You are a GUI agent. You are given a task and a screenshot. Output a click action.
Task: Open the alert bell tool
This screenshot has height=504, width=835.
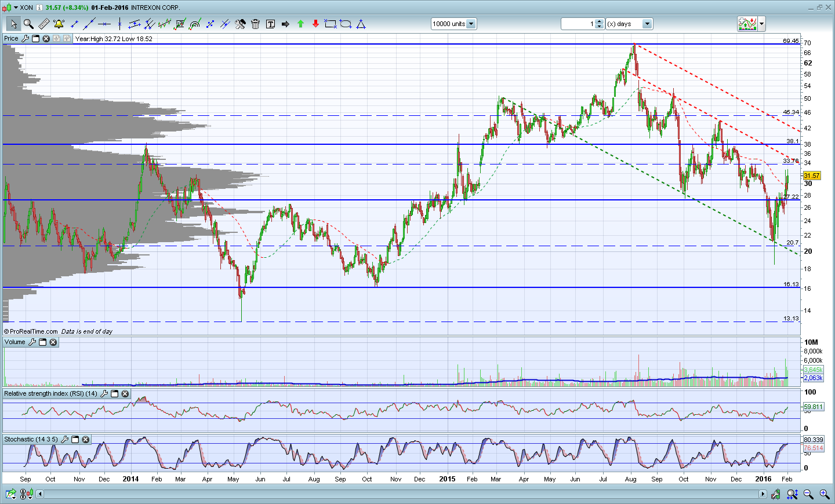(x=59, y=24)
